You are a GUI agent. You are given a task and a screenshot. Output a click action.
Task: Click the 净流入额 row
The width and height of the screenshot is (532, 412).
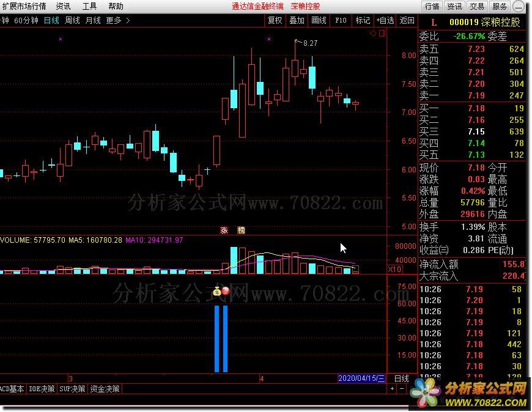[x=472, y=265]
